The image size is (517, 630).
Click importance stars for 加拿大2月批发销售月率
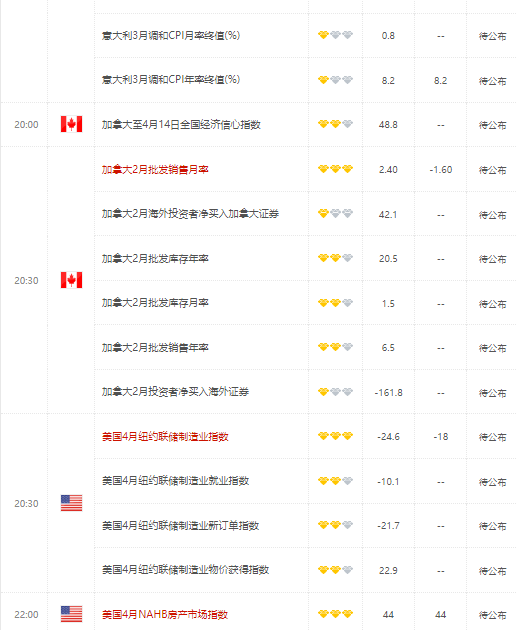(x=335, y=169)
